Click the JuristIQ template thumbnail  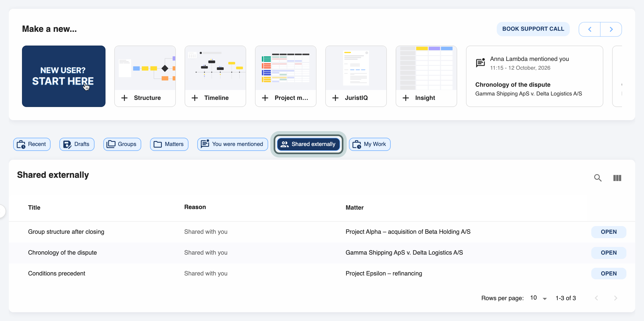pyautogui.click(x=356, y=68)
